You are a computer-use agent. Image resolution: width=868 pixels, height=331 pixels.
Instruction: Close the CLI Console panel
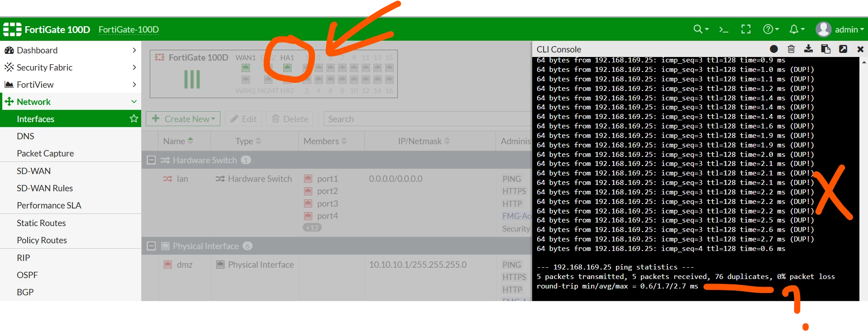(x=860, y=49)
